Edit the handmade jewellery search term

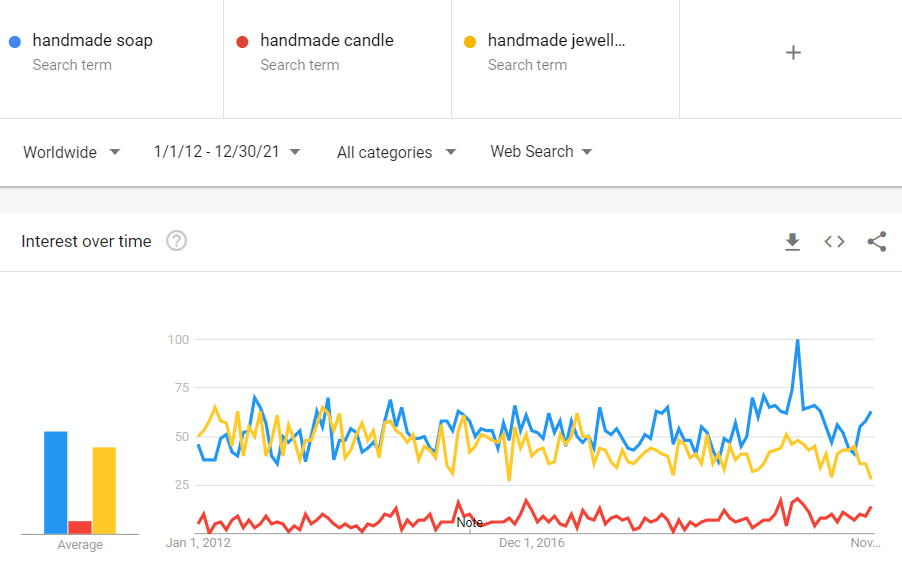pyautogui.click(x=556, y=40)
